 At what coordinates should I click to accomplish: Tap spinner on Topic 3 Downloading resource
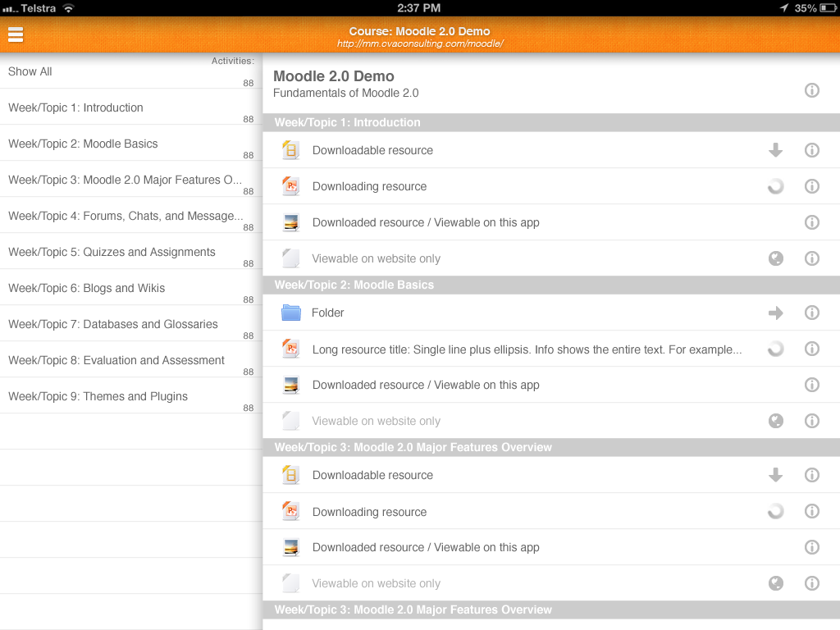pos(775,511)
